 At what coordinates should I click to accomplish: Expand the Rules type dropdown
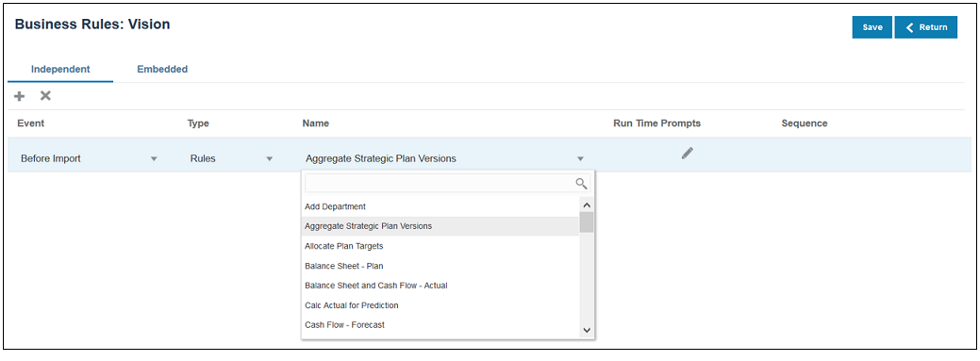point(270,159)
